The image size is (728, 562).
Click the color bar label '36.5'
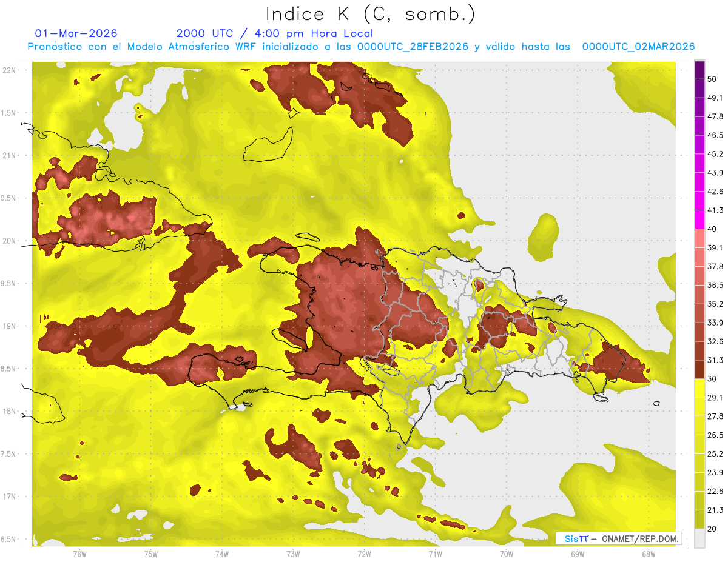(x=715, y=285)
